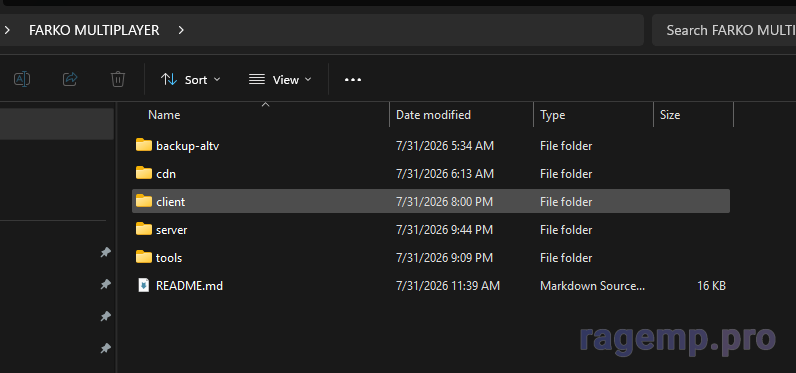Click the backup-altv folder name

(188, 146)
